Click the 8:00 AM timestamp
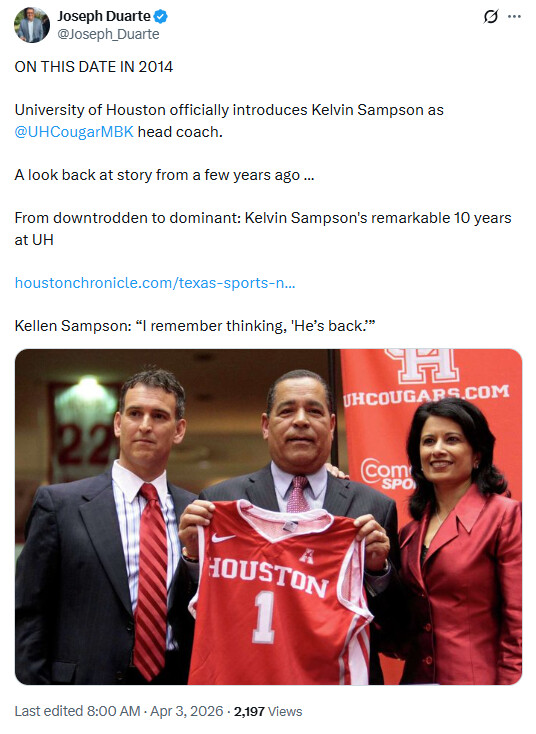Viewport: 536px width, 734px height. coord(113,711)
